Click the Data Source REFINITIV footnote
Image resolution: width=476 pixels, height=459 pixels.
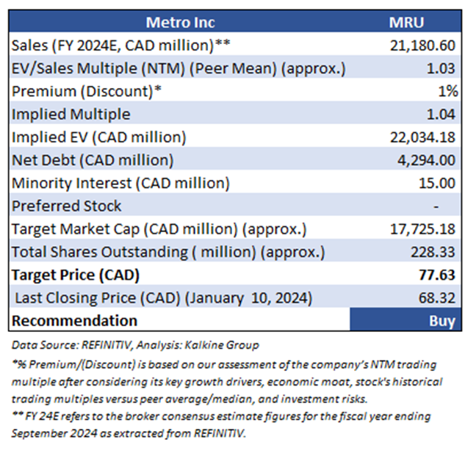click(x=135, y=345)
